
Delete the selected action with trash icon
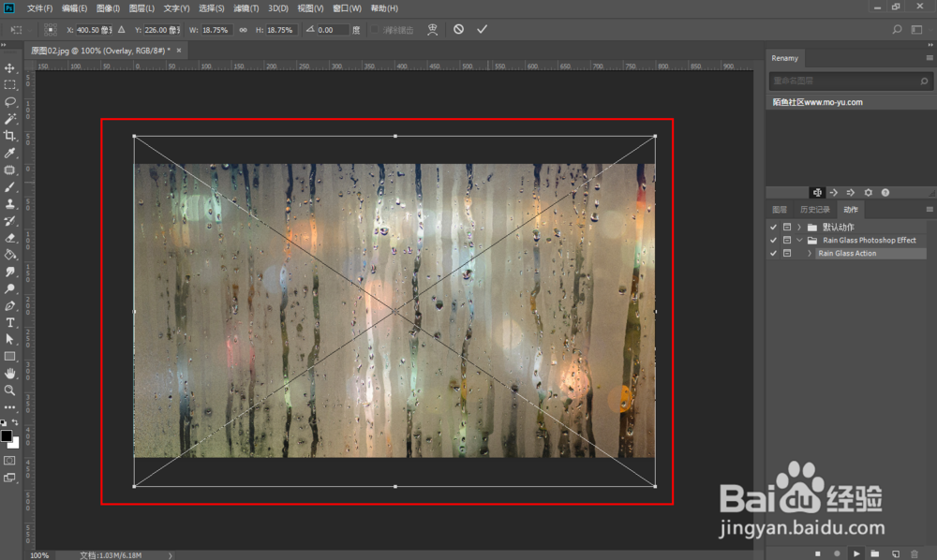[x=915, y=553]
